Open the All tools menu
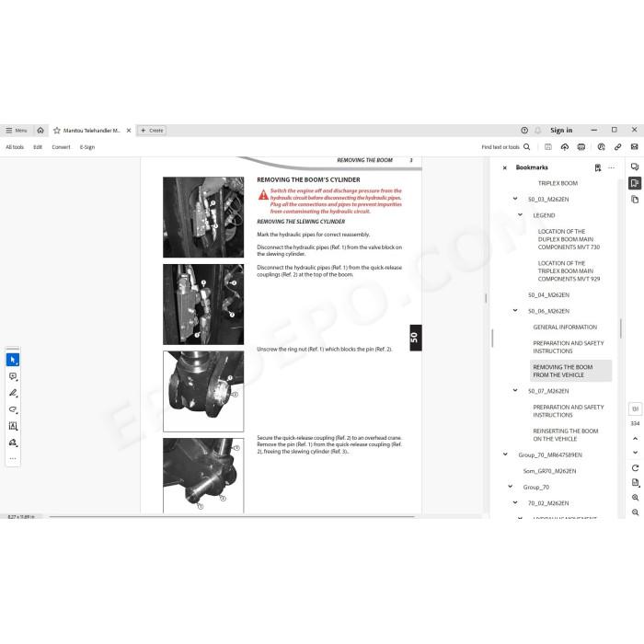Viewport: 644px width, 644px height. (x=15, y=147)
